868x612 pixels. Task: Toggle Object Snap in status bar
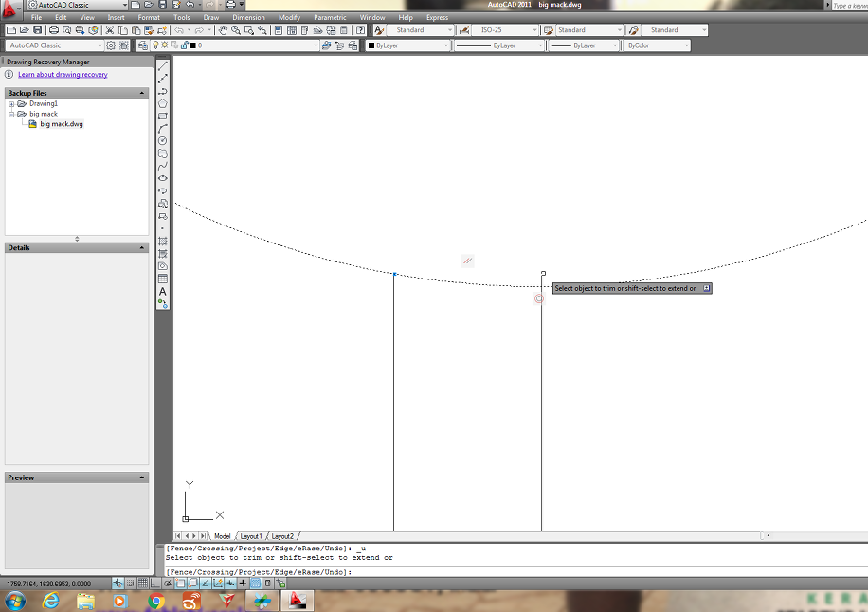click(x=180, y=584)
